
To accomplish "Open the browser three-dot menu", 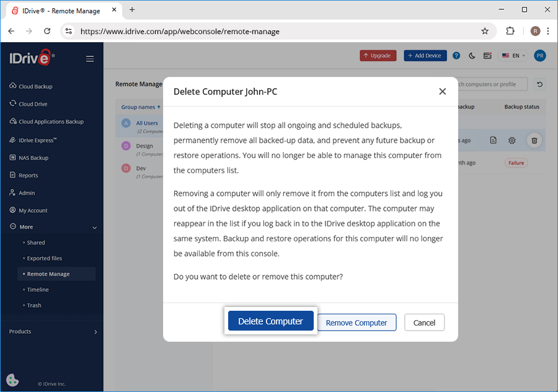I will point(548,32).
